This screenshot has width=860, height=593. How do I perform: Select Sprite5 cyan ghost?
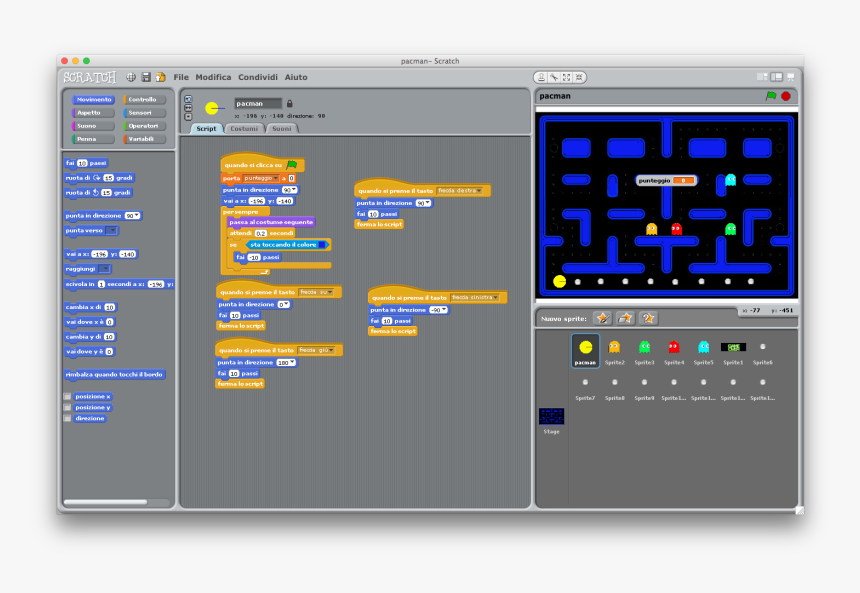coord(704,351)
